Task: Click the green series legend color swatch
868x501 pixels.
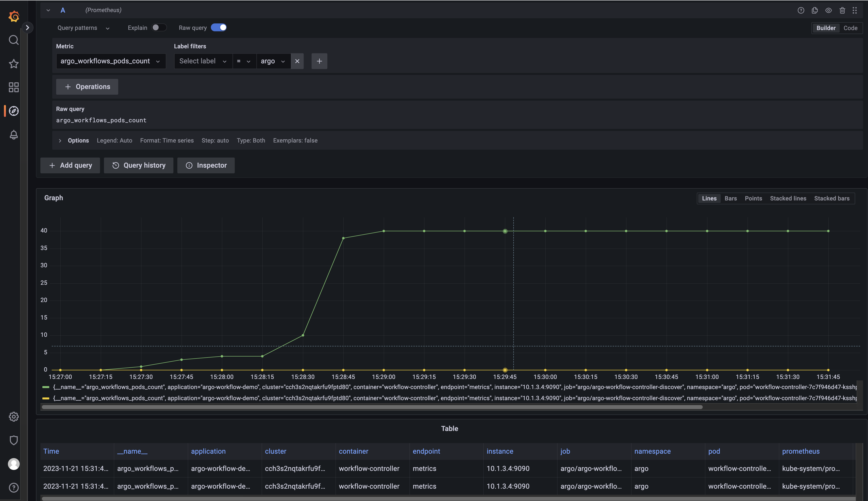Action: pos(46,387)
